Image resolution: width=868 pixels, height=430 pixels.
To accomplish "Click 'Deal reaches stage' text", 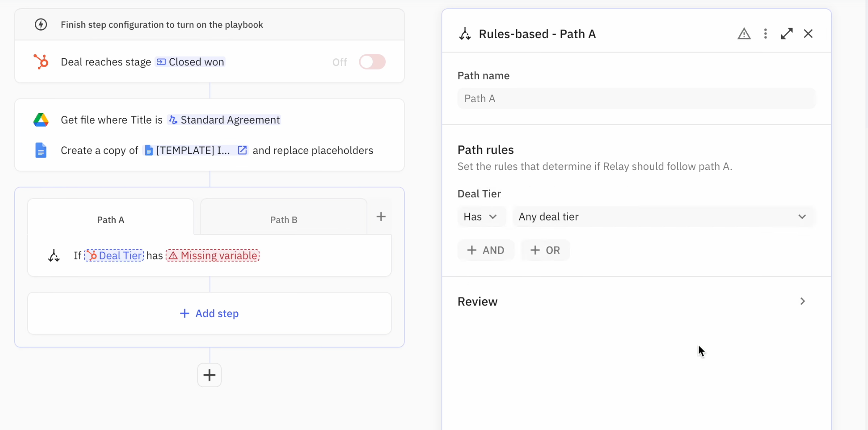I will (x=106, y=62).
